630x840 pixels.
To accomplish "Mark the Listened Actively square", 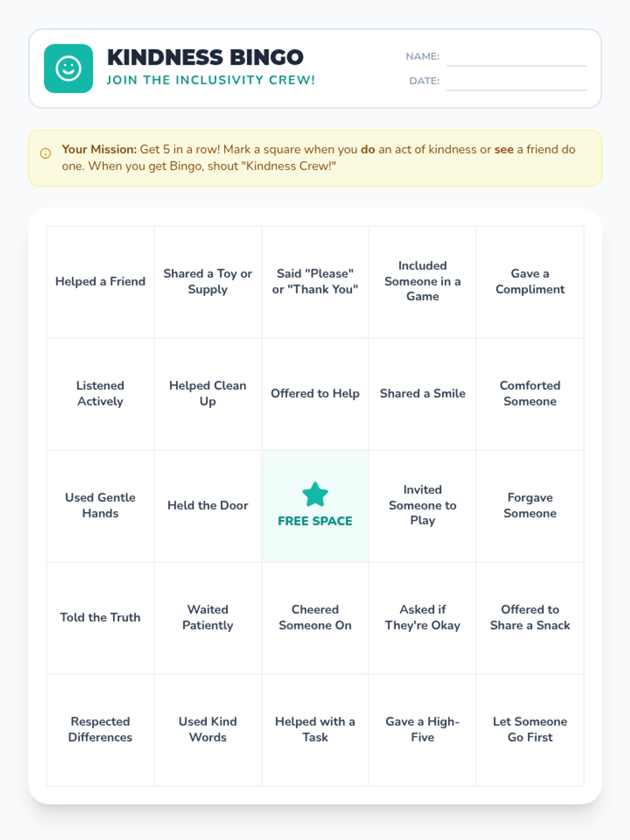I will (x=100, y=394).
